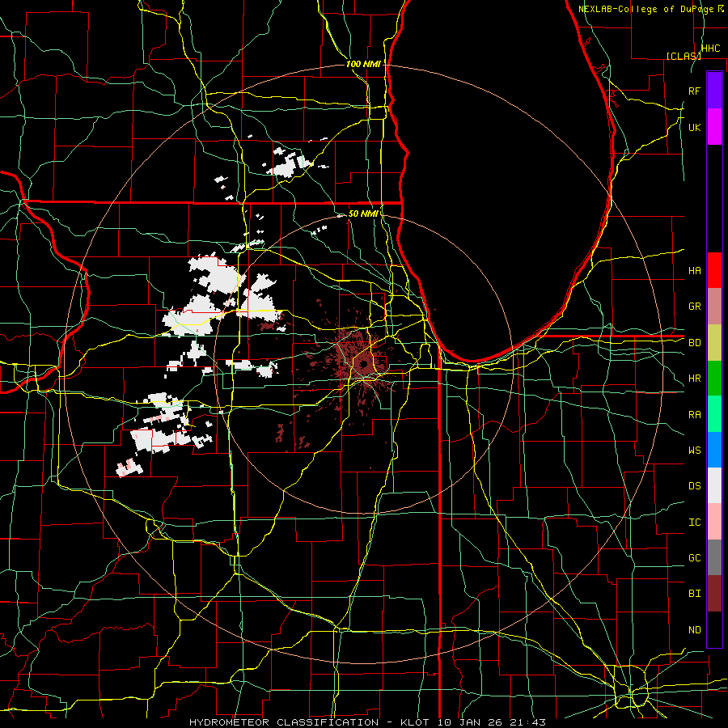
Task: Click the 50 NMI range ring label
Action: point(363,214)
